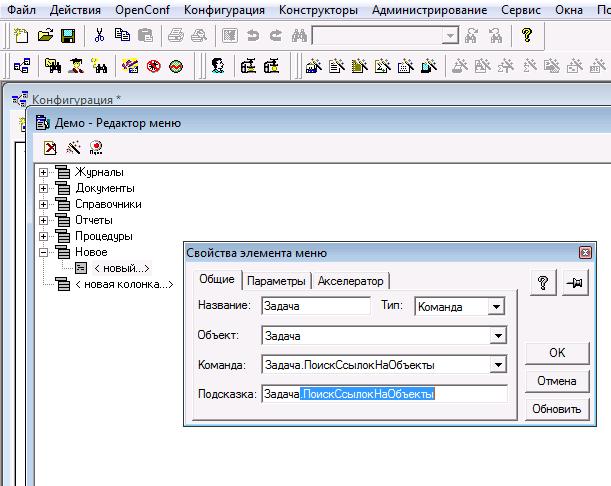Click the red bug debugger icon
Image resolution: width=611 pixels, height=486 pixels.
click(154, 66)
